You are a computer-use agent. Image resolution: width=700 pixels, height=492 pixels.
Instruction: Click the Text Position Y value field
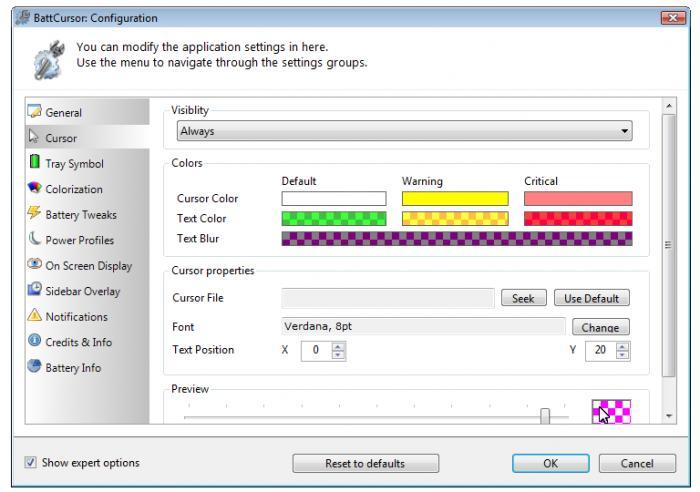pos(600,350)
